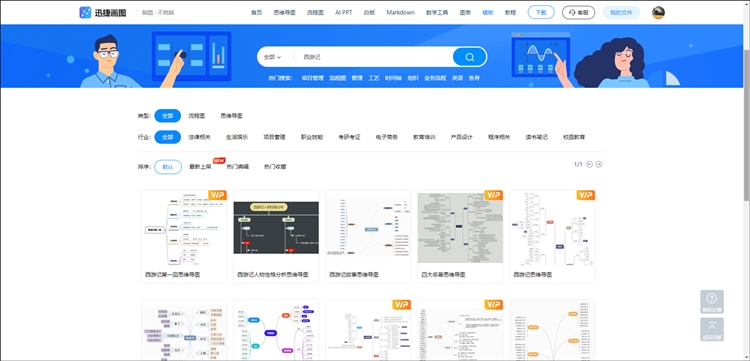Image resolution: width=750 pixels, height=361 pixels.
Task: Select the 全部 pill in the 行业 row
Action: (x=167, y=137)
